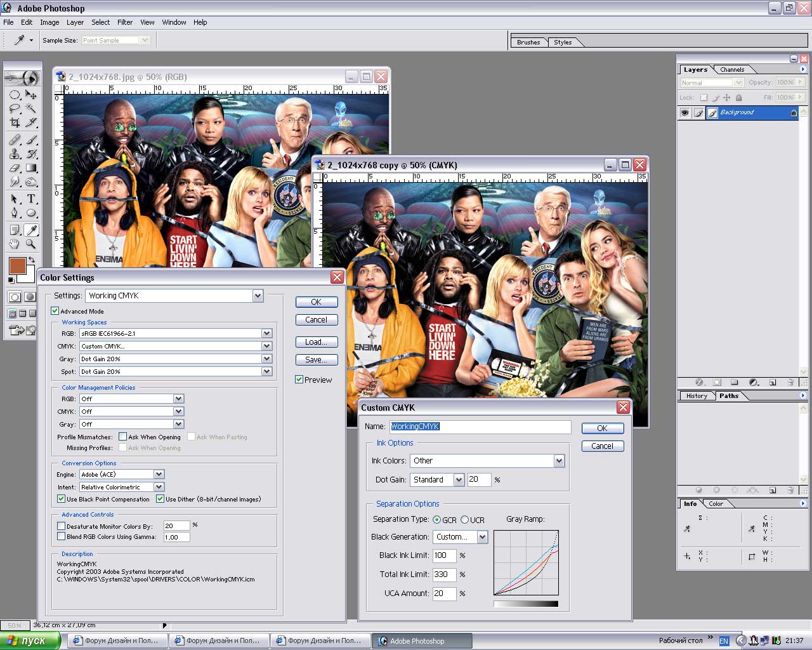Open the Ink Colors dropdown
Screen dimensions: 812x650
coord(559,461)
